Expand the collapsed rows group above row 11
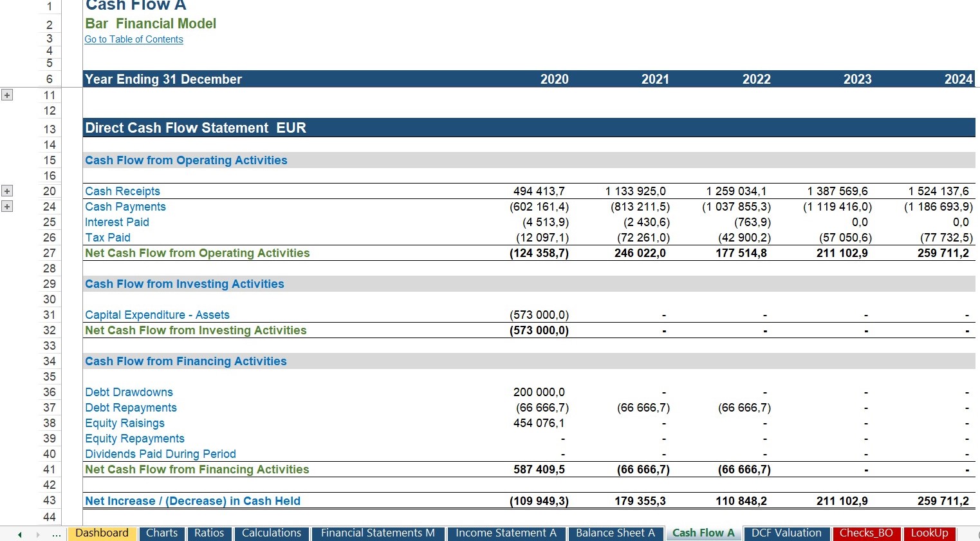The width and height of the screenshot is (980, 541). (7, 95)
